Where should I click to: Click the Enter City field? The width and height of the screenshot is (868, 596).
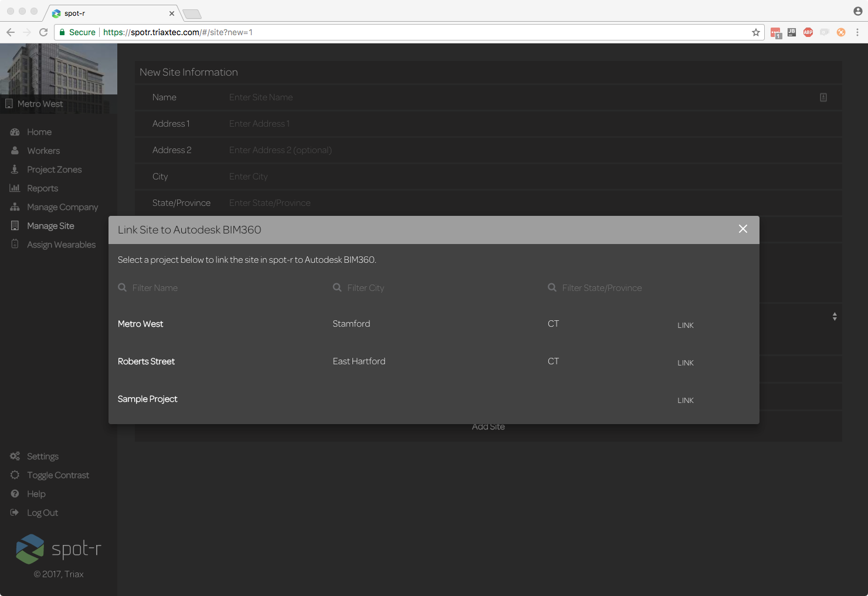tap(531, 177)
